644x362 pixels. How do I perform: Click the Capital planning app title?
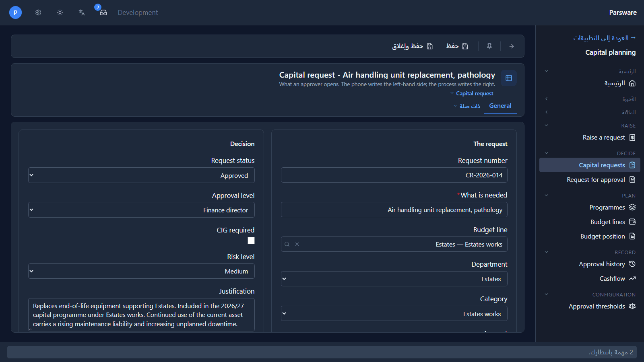[x=611, y=52]
